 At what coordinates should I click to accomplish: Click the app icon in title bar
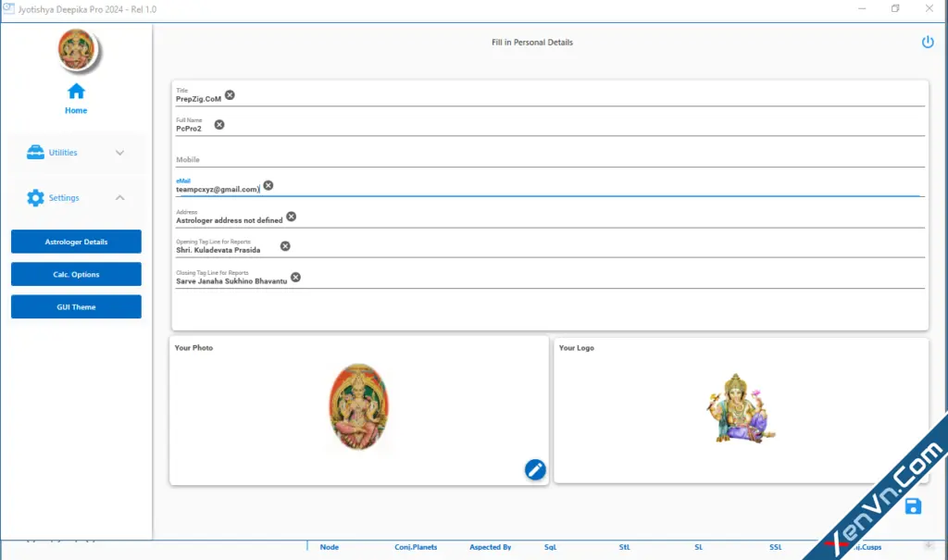8,9
